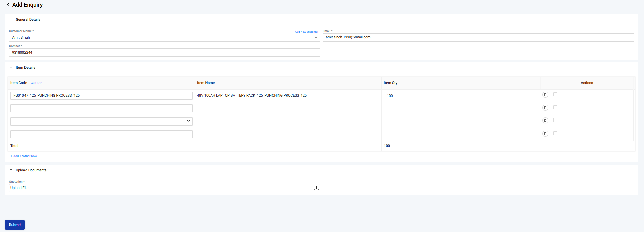Tick the checkbox in second item row
Viewport: 644px width, 249px height.
pyautogui.click(x=555, y=107)
